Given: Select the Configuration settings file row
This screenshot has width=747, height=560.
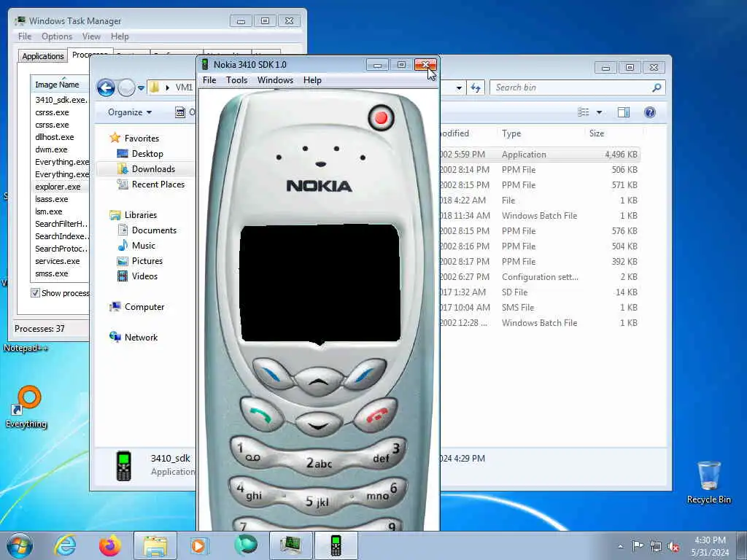Looking at the screenshot, I should [539, 277].
